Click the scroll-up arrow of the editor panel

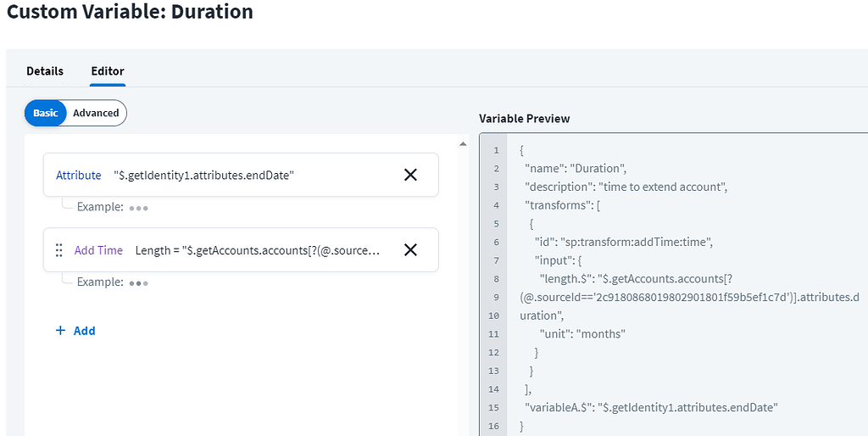click(462, 143)
